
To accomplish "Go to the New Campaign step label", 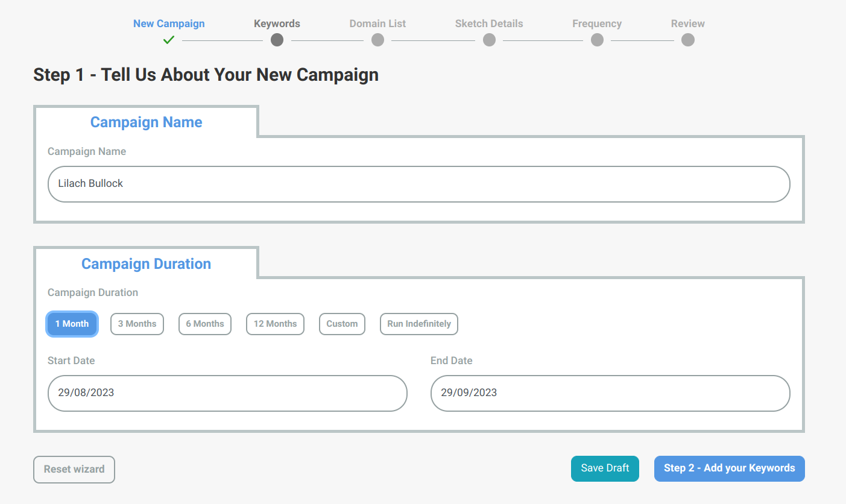I will point(169,24).
